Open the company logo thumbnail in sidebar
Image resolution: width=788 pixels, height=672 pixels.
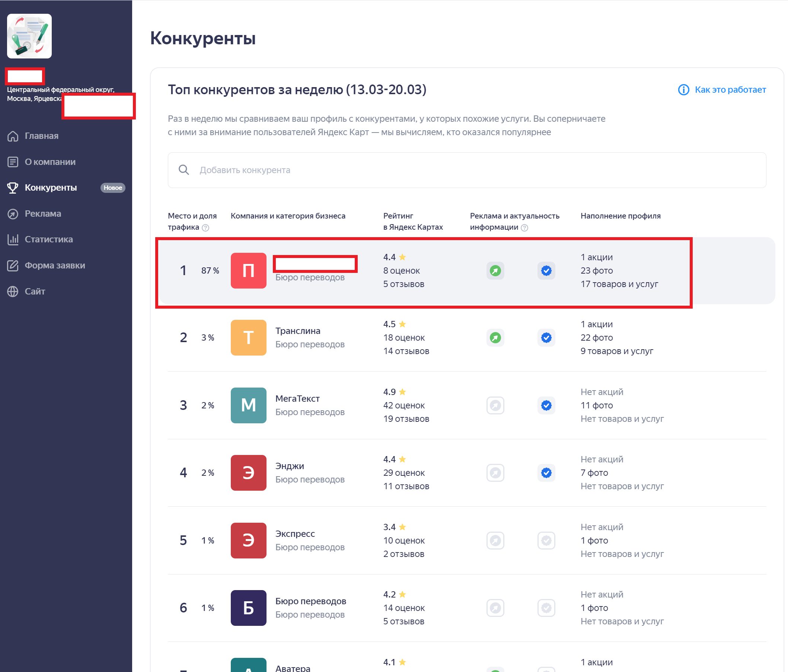[29, 36]
